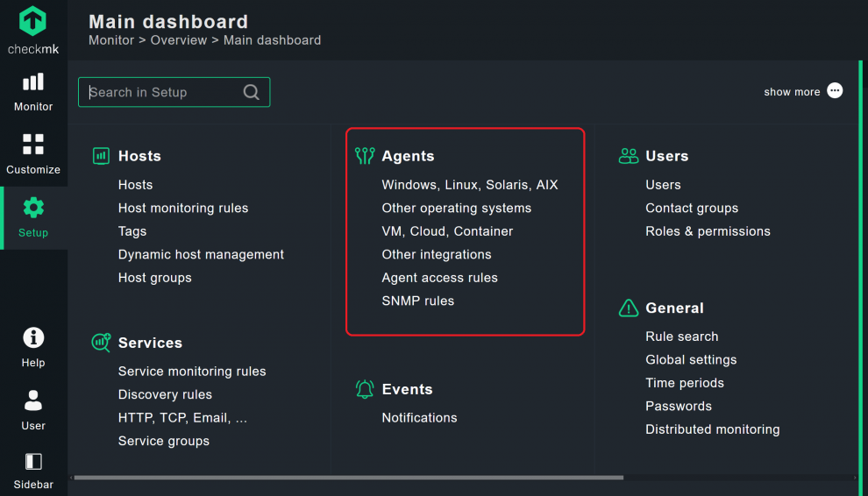Open Host monitoring rules

click(183, 208)
